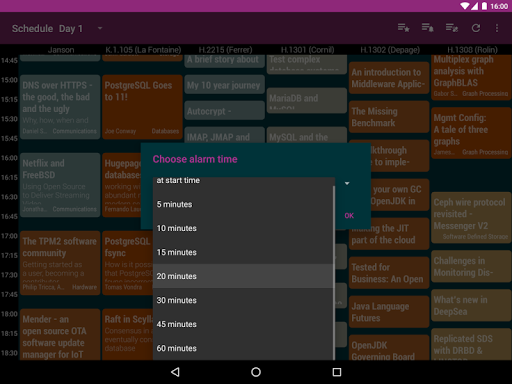Tap the Android back navigation button
512x384 pixels.
click(175, 372)
